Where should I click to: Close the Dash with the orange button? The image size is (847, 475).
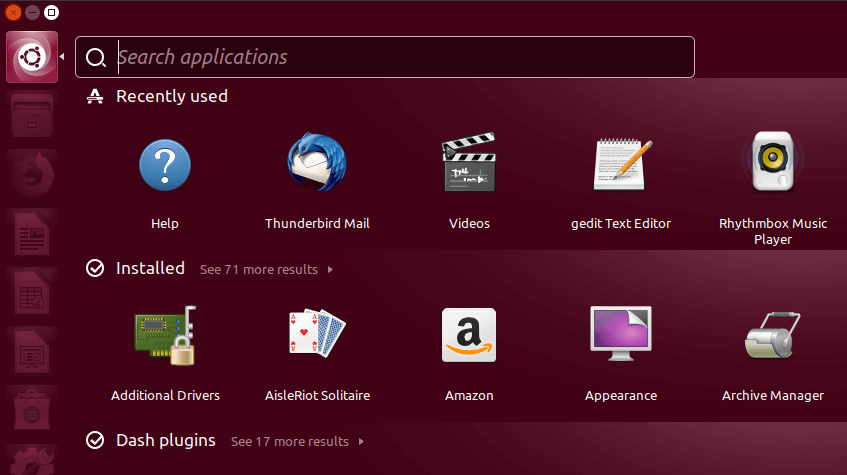[13, 12]
